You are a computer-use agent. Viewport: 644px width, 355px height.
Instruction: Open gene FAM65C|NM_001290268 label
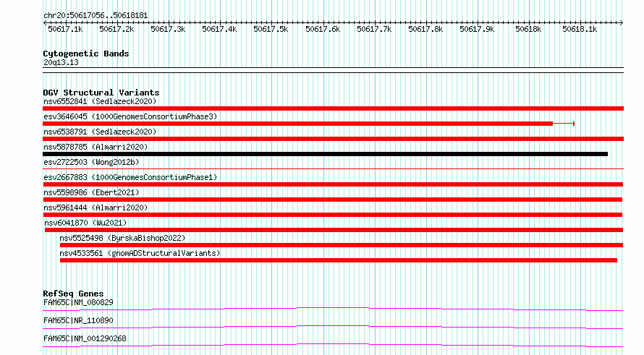click(85, 338)
